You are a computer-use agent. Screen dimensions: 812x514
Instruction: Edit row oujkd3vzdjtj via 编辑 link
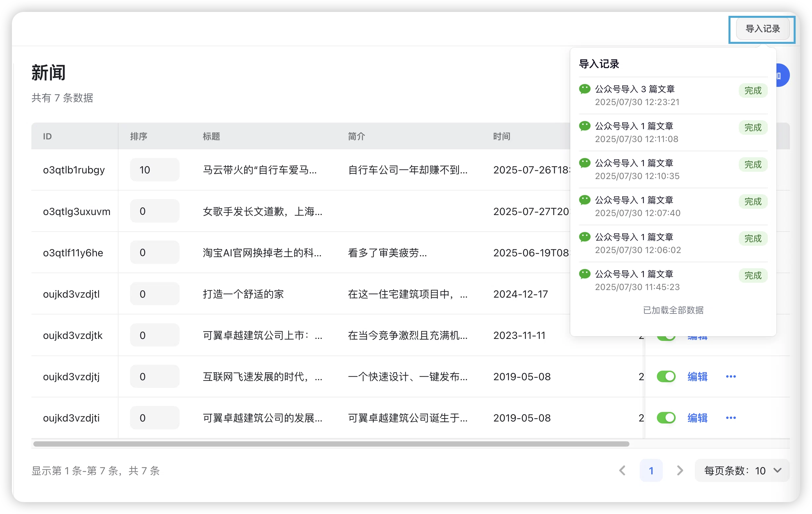697,377
